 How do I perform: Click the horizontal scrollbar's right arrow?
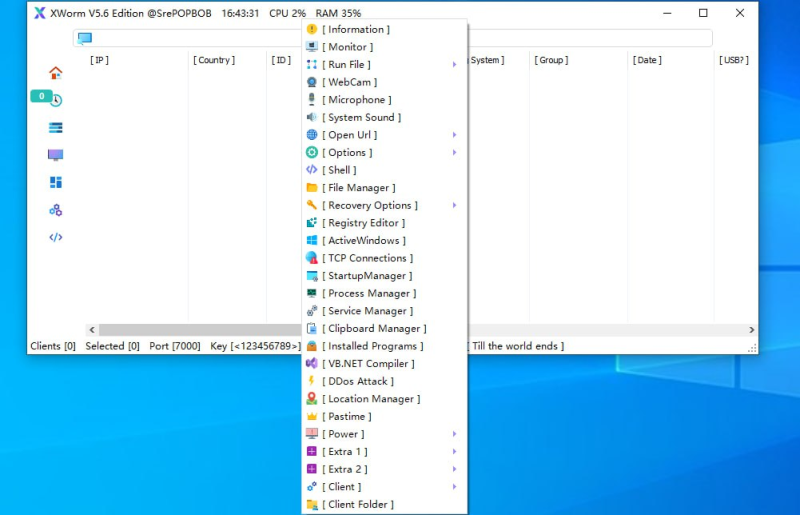point(752,330)
